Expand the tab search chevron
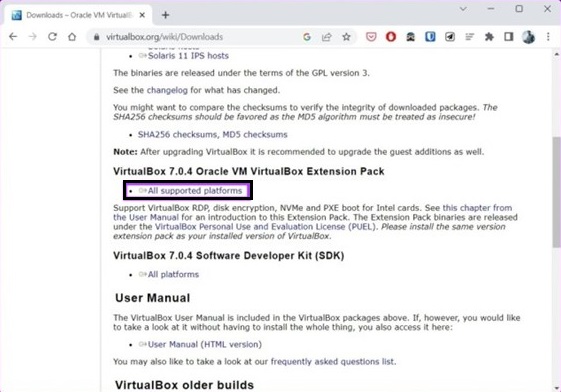The image size is (561, 392). coord(463,9)
